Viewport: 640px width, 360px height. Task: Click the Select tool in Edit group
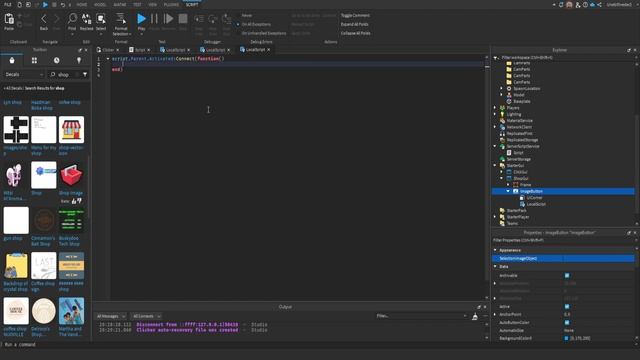pos(101,18)
